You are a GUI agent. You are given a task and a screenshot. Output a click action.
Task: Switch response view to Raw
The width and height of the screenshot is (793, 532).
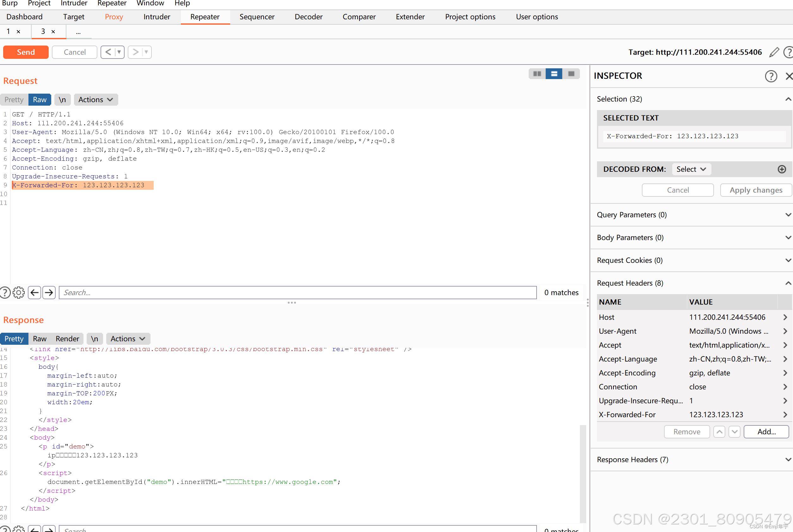(x=40, y=339)
